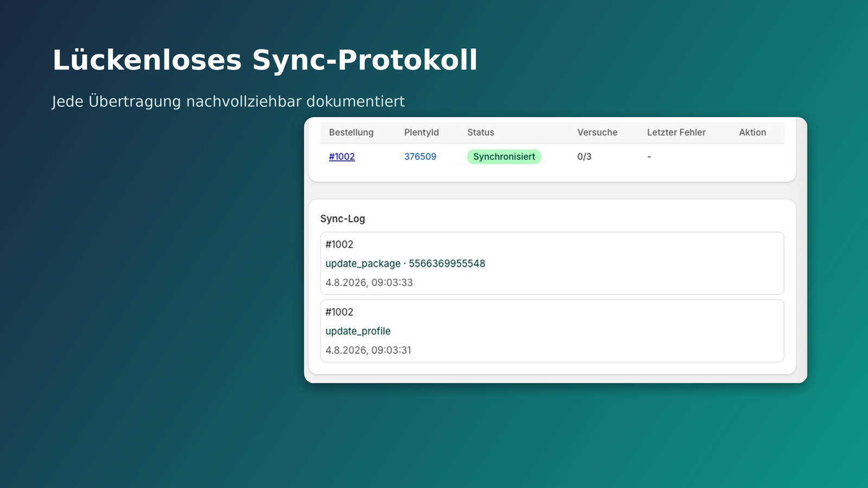Click the PlentyId column header
The image size is (868, 488).
pos(422,132)
